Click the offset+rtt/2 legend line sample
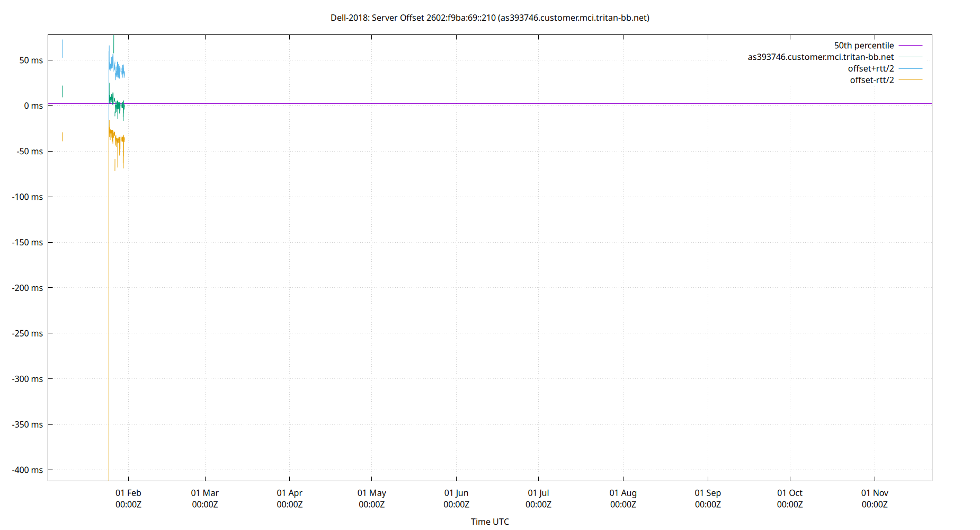Image resolution: width=980 pixels, height=530 pixels. click(x=910, y=68)
